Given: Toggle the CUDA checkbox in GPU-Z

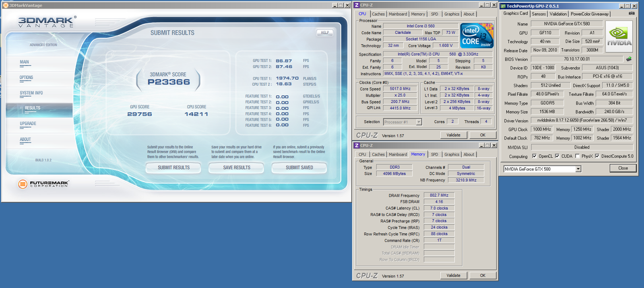Looking at the screenshot, I should (x=557, y=156).
